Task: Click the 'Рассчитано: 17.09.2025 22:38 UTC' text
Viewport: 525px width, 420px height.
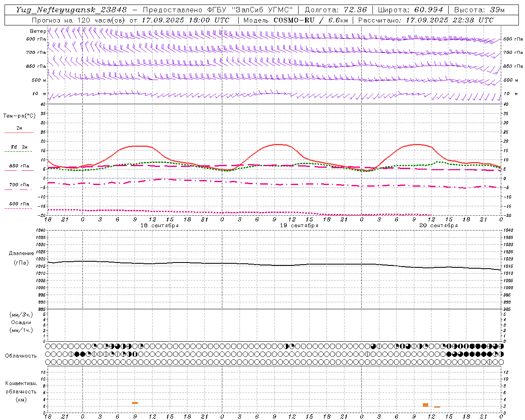Action: (x=426, y=20)
